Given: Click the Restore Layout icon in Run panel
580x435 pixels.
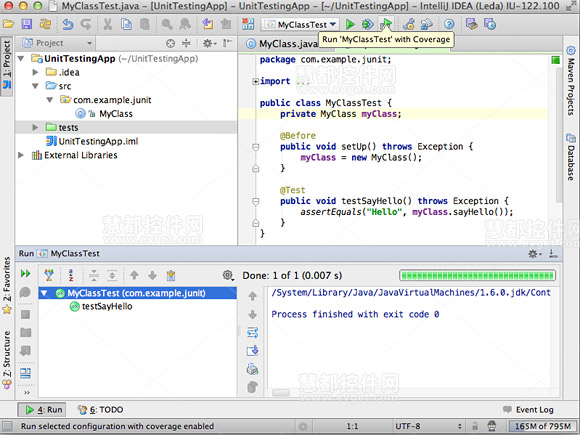Looking at the screenshot, I should [x=26, y=373].
